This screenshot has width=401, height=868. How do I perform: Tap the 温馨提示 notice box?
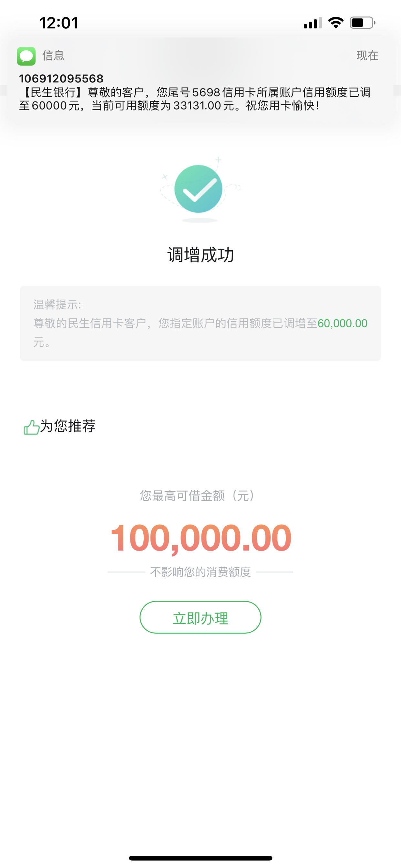200,324
